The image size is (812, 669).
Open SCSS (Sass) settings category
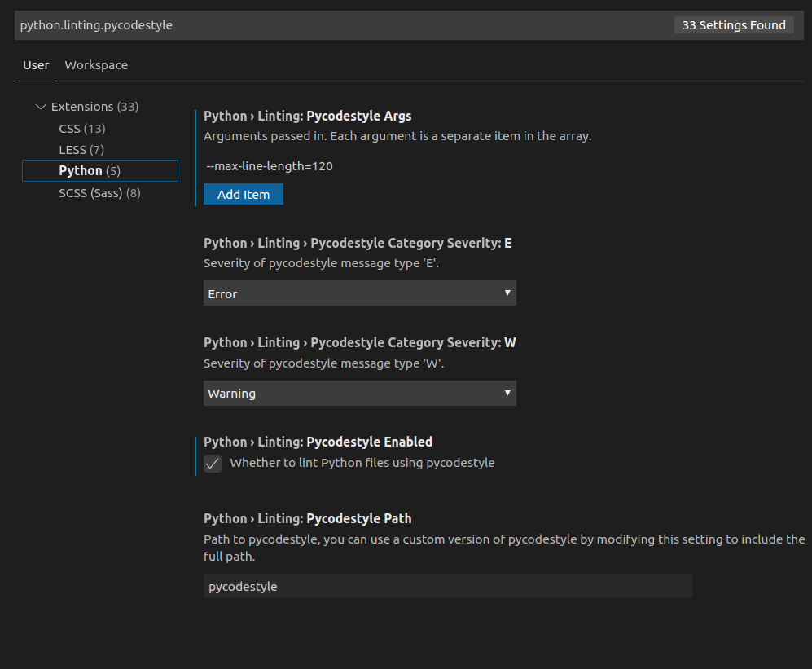pyautogui.click(x=99, y=193)
